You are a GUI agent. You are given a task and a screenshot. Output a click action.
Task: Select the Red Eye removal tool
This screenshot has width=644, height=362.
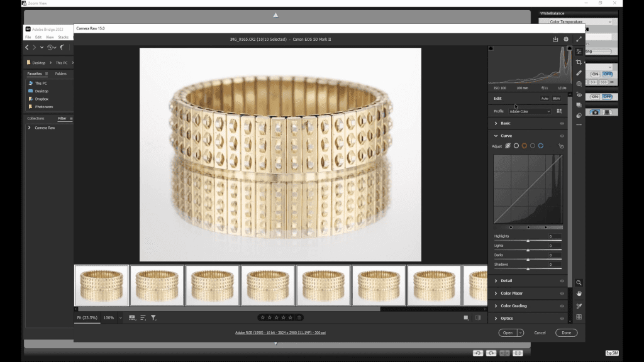pos(579,94)
